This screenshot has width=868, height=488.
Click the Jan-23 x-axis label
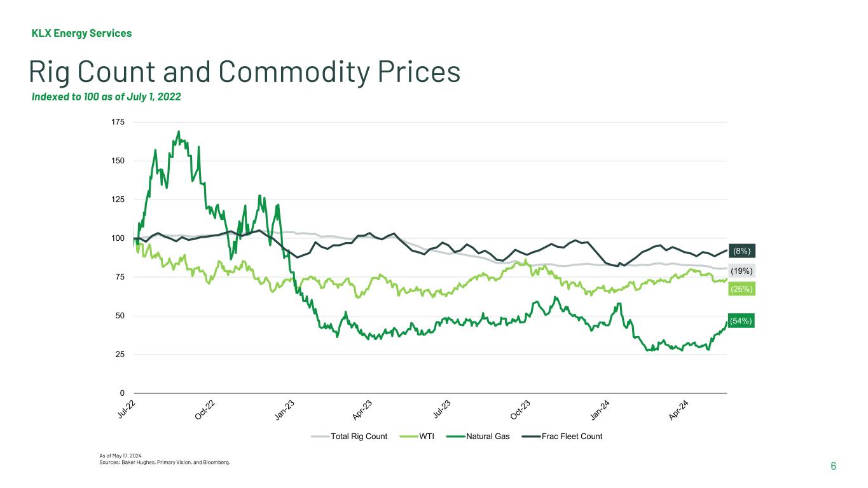pos(285,410)
